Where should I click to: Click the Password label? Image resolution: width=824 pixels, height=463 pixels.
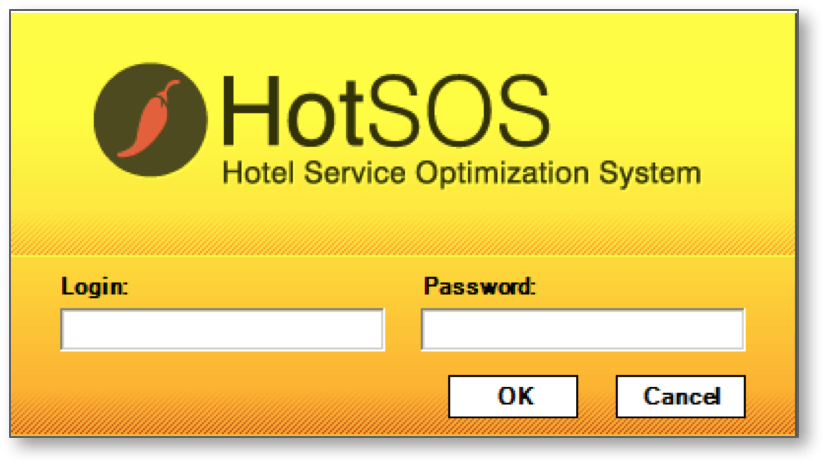pos(479,286)
